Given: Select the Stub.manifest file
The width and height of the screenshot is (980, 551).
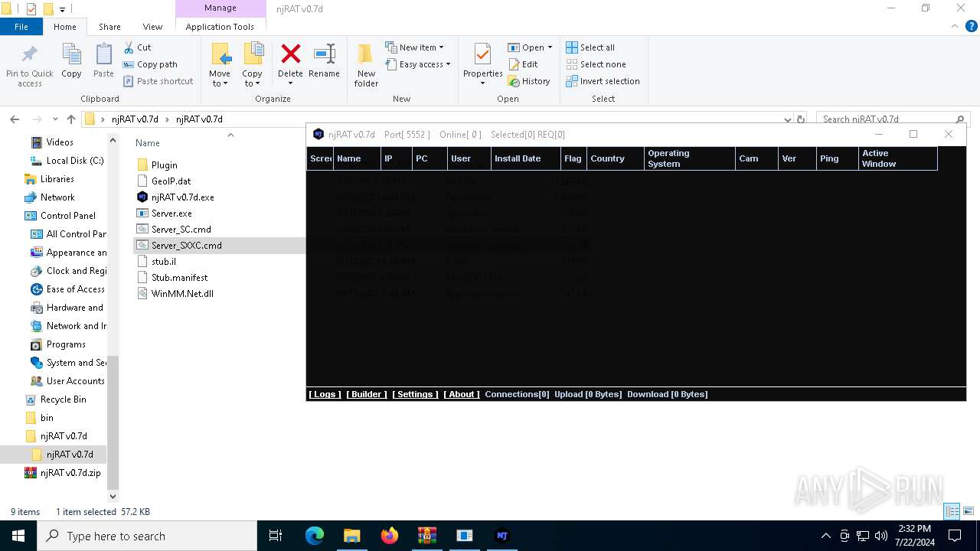Looking at the screenshot, I should [179, 278].
